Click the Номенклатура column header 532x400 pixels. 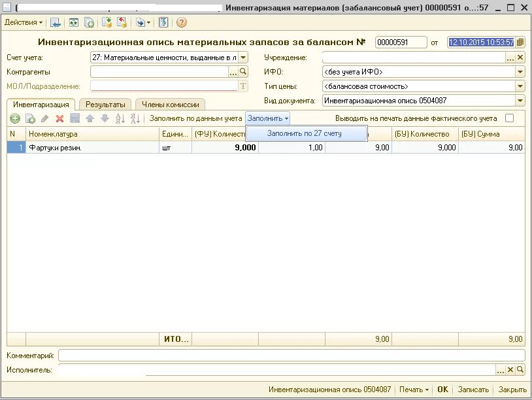click(x=92, y=134)
